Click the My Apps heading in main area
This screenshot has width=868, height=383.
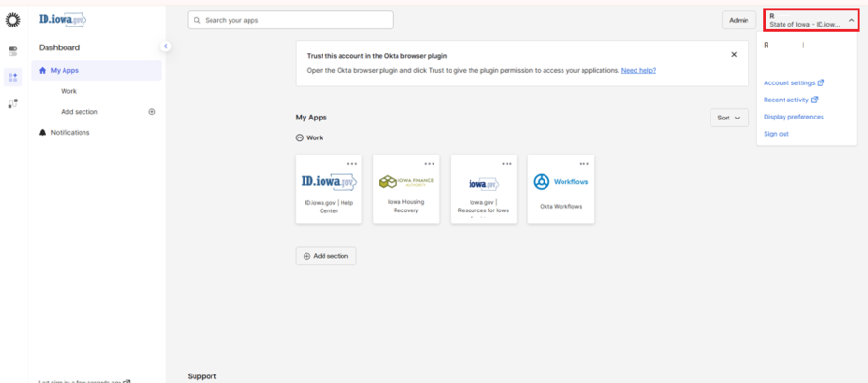pyautogui.click(x=311, y=118)
